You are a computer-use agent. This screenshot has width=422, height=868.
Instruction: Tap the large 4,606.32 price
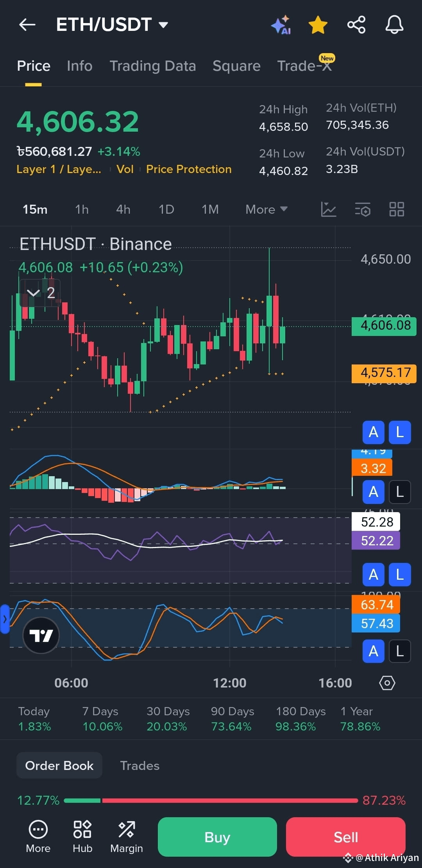pos(78,121)
